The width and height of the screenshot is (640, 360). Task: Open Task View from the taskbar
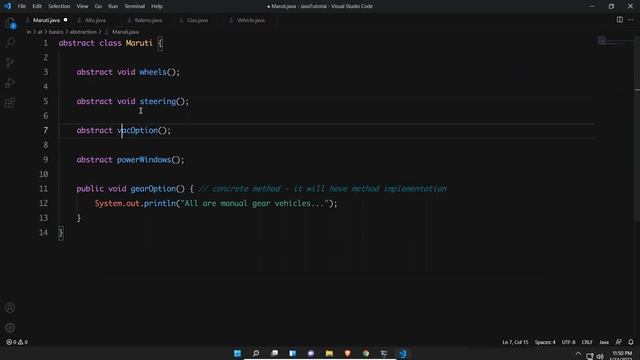[274, 353]
